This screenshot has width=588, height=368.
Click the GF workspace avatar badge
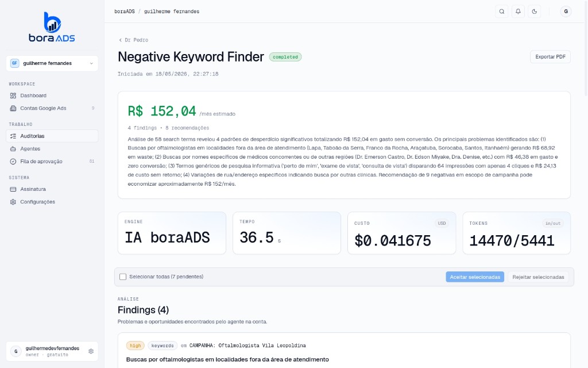click(x=14, y=63)
